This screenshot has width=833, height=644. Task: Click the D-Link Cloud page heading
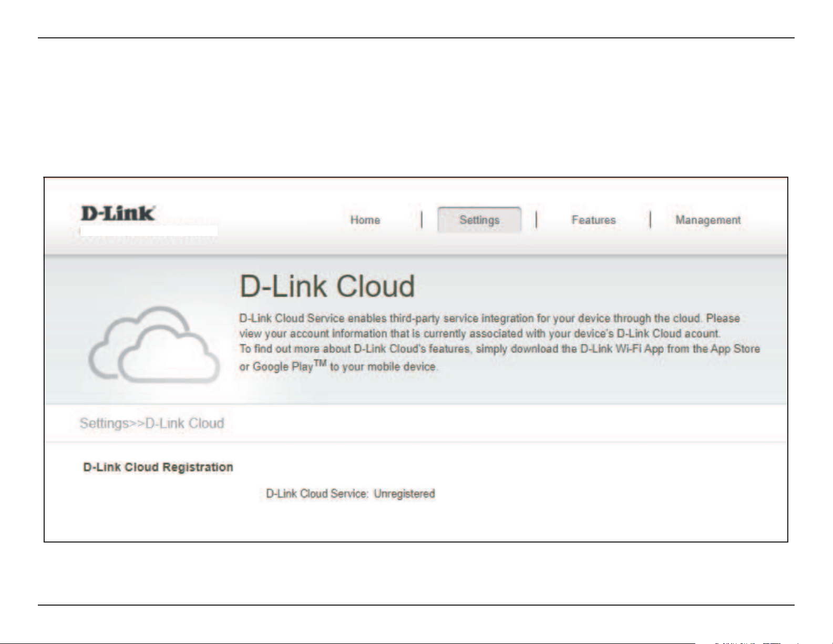click(327, 287)
